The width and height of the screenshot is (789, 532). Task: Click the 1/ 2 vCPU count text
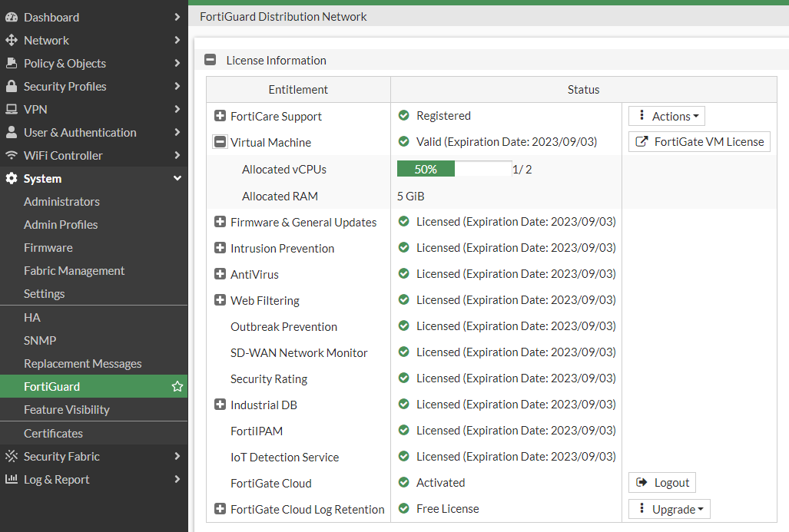[522, 170]
